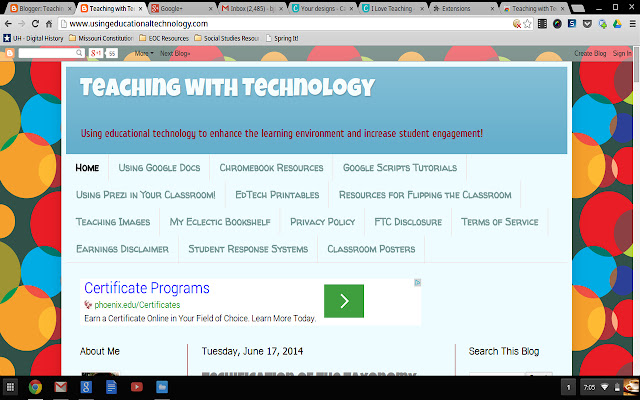
Task: Open the EOC Resources bookmark folder
Action: (164, 38)
